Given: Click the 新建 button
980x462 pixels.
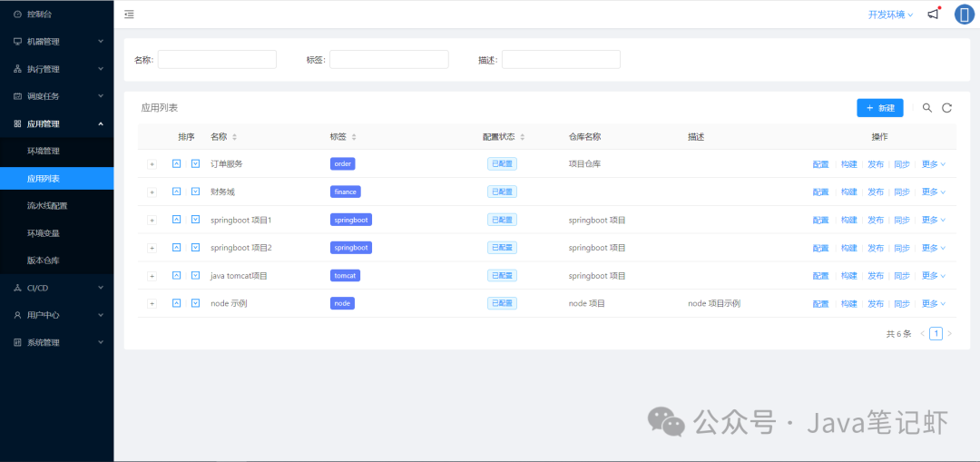Looking at the screenshot, I should 880,107.
